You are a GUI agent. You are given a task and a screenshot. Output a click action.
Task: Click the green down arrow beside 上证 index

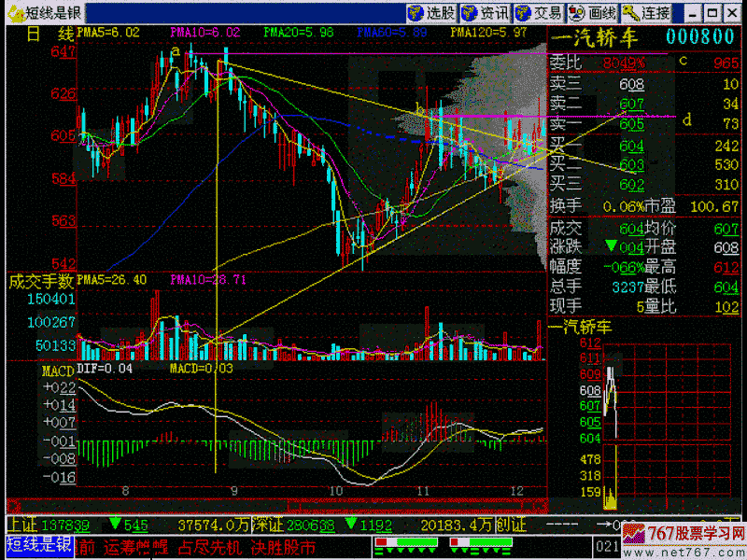click(x=116, y=527)
